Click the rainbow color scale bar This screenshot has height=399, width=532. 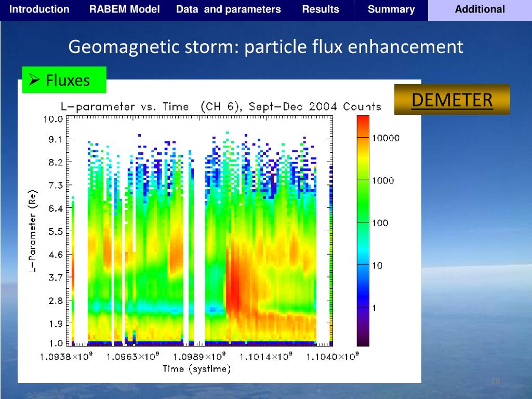[x=363, y=231]
